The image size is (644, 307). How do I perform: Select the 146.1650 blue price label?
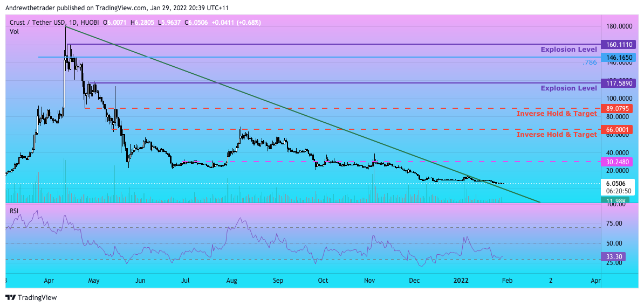(618, 58)
